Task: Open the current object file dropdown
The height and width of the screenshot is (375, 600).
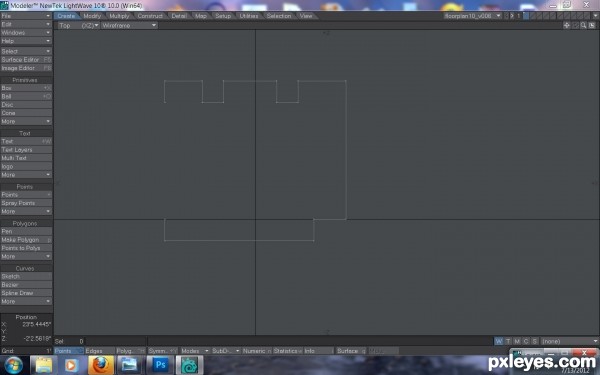Action: [x=473, y=16]
